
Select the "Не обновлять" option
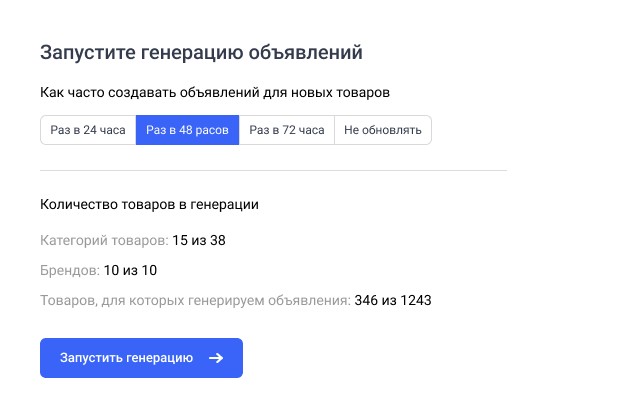pyautogui.click(x=383, y=131)
